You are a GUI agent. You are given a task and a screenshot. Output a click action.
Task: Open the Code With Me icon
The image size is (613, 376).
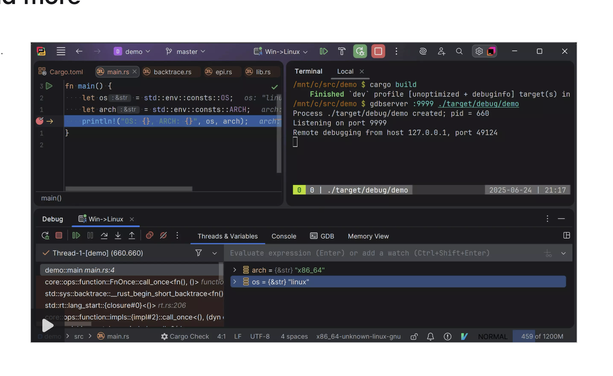pyautogui.click(x=441, y=51)
